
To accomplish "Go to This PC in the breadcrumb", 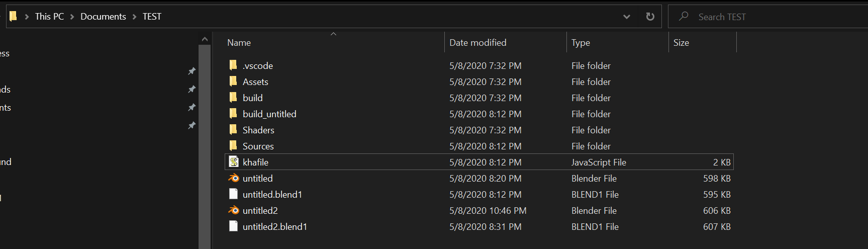I will click(49, 17).
